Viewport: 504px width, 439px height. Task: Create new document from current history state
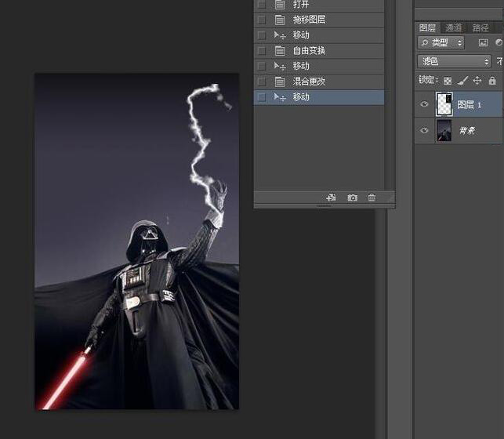click(331, 198)
